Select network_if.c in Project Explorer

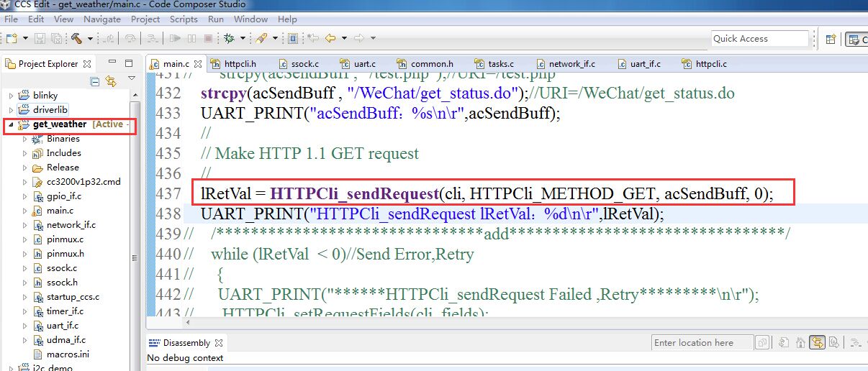point(71,225)
